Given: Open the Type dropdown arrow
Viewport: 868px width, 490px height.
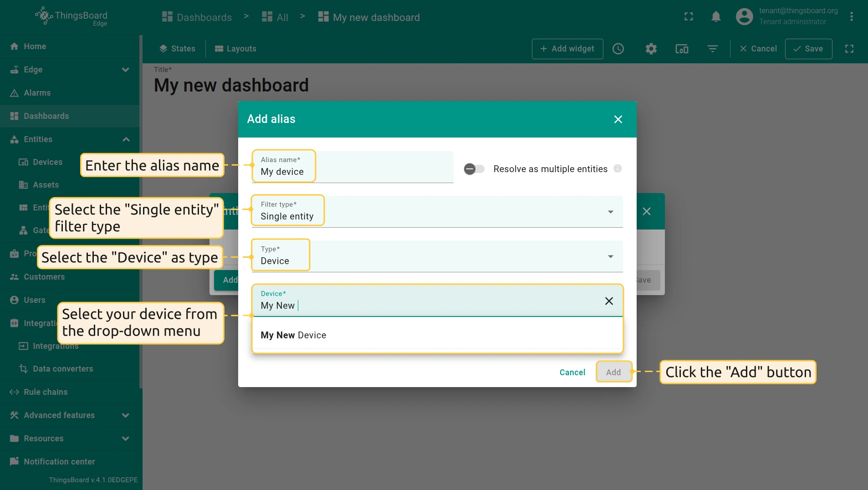Looking at the screenshot, I should point(610,256).
